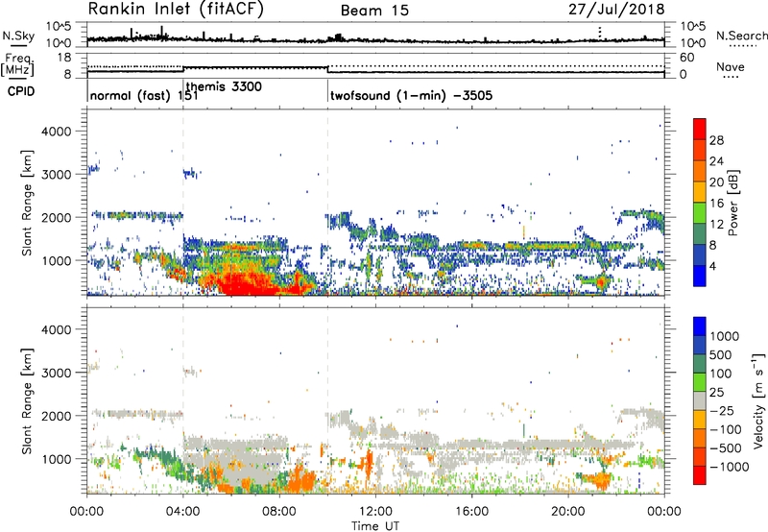Click the 'normal (fast) 151' CPID entry
The image size is (768, 532).
[x=144, y=95]
